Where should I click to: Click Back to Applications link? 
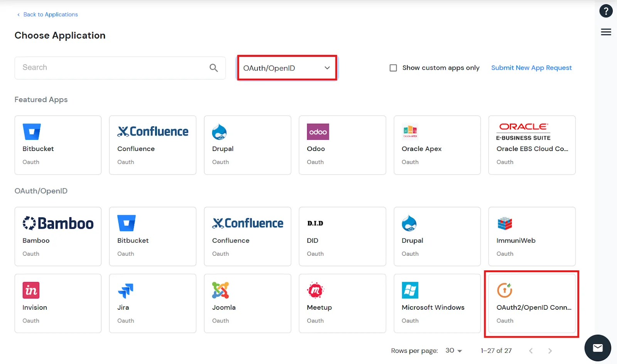pos(50,14)
